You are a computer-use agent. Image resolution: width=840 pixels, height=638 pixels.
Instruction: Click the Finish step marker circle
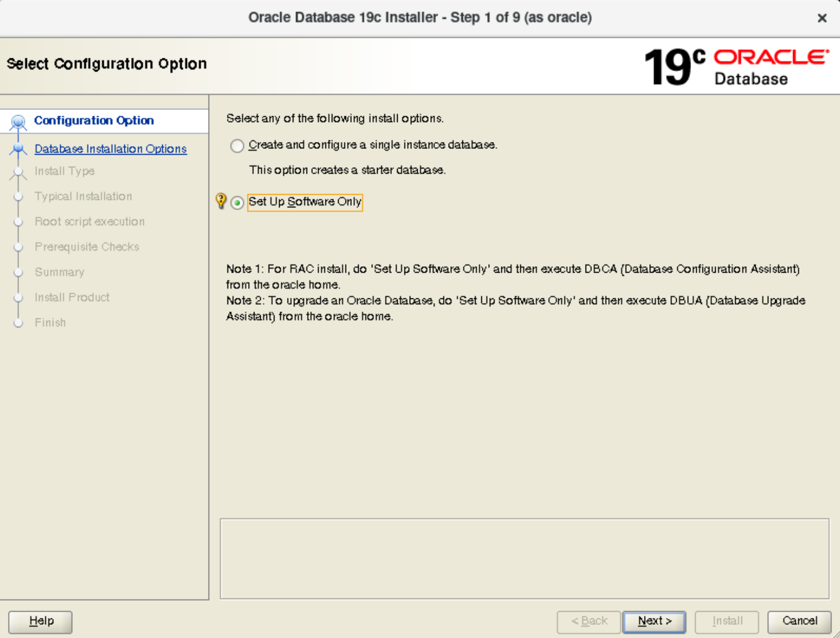pos(18,323)
